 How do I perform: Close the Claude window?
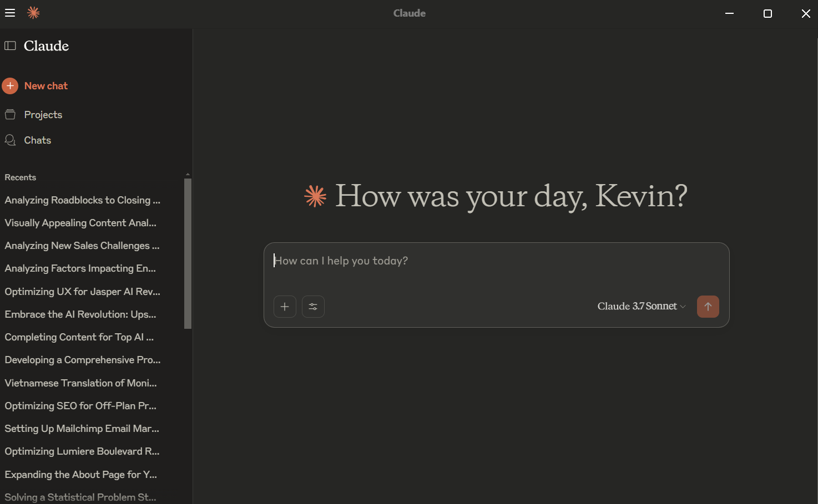[806, 13]
